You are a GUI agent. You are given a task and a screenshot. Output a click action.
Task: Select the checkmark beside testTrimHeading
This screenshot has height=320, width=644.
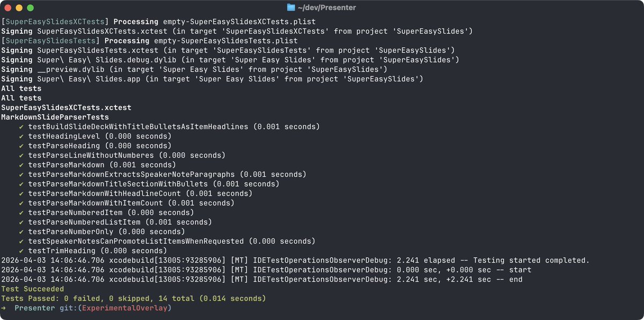click(x=21, y=250)
